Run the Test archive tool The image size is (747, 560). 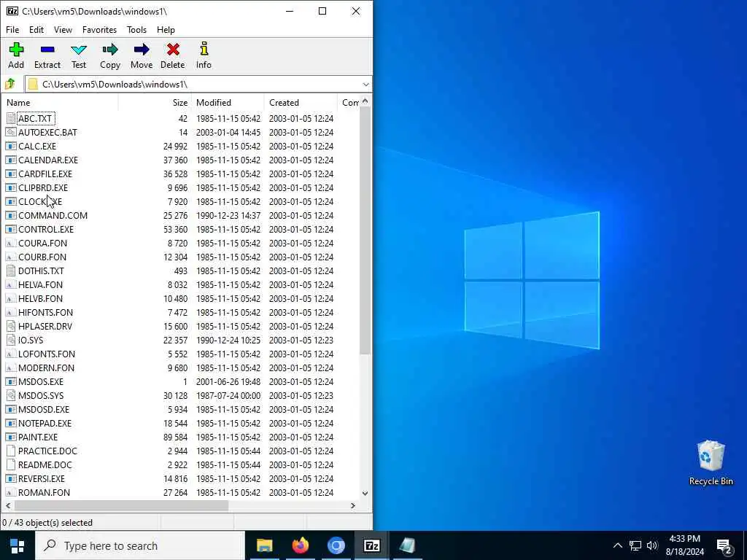[79, 50]
